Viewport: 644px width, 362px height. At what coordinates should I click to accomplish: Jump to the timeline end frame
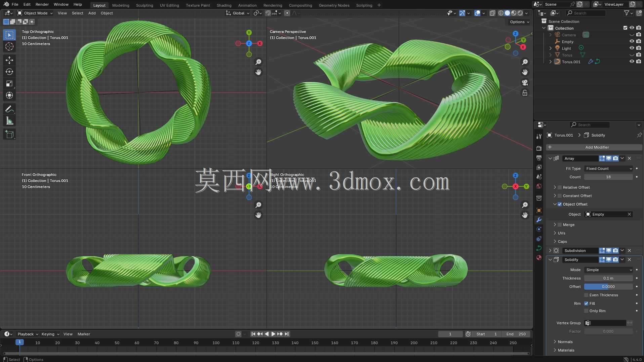point(287,334)
